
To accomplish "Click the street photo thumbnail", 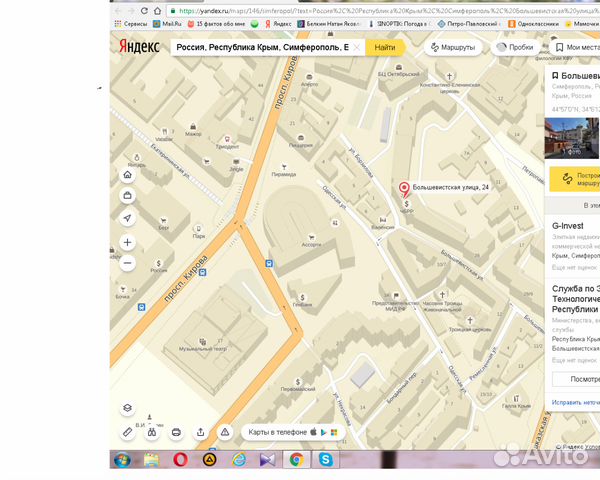I will 572,138.
